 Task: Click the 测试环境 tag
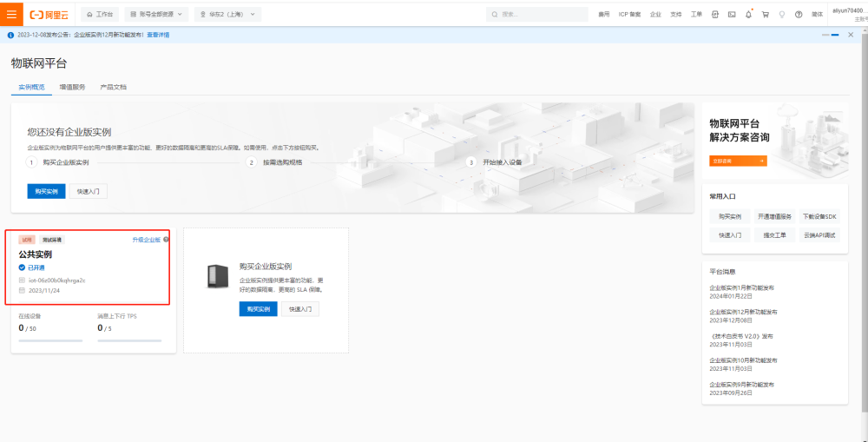[52, 240]
